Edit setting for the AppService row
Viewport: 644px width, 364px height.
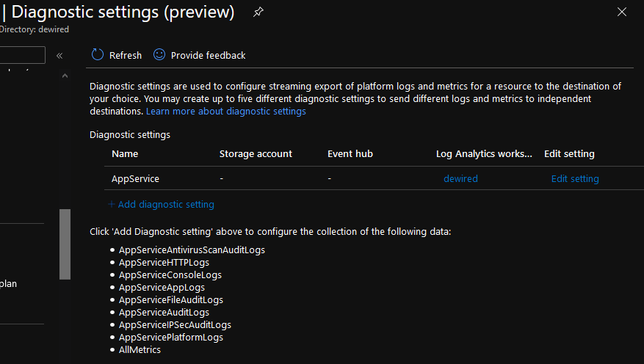(575, 178)
